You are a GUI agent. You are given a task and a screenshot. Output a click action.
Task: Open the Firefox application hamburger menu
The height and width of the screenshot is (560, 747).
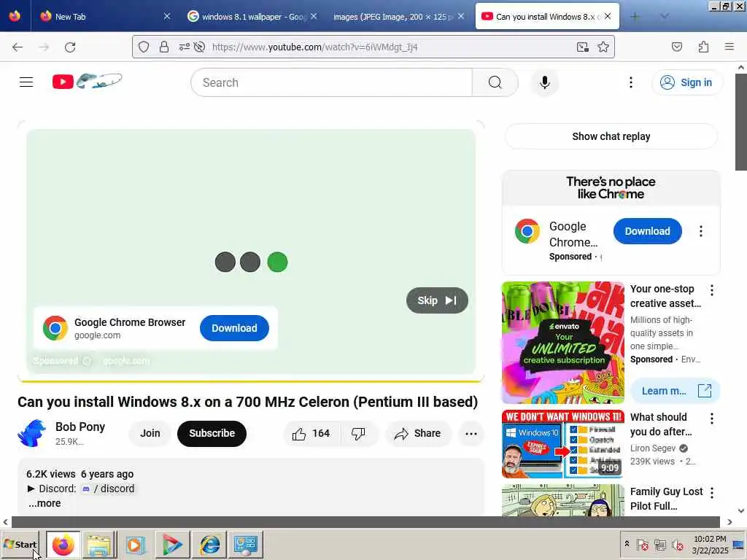[x=729, y=47]
